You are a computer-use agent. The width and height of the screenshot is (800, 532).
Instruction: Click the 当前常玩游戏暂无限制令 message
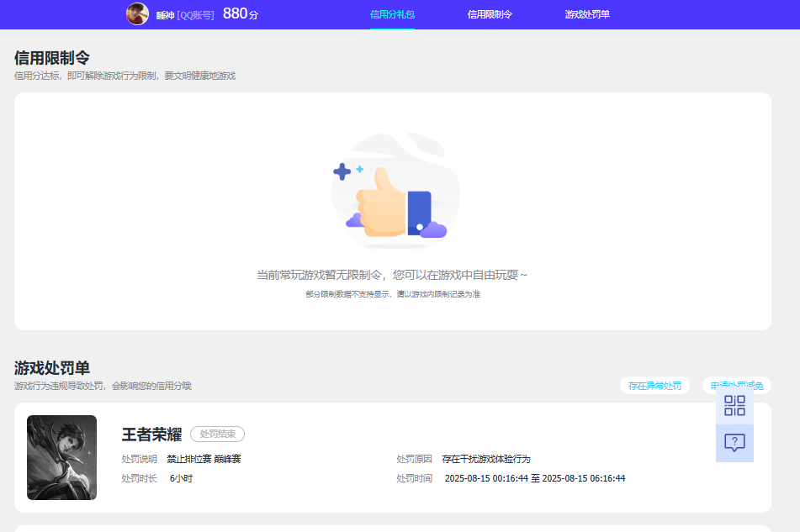392,275
